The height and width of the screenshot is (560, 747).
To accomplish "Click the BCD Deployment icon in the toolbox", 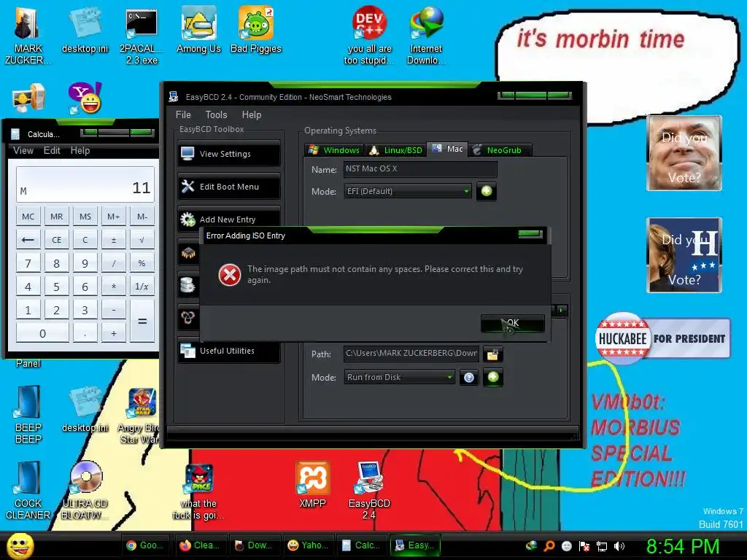I will [x=188, y=317].
